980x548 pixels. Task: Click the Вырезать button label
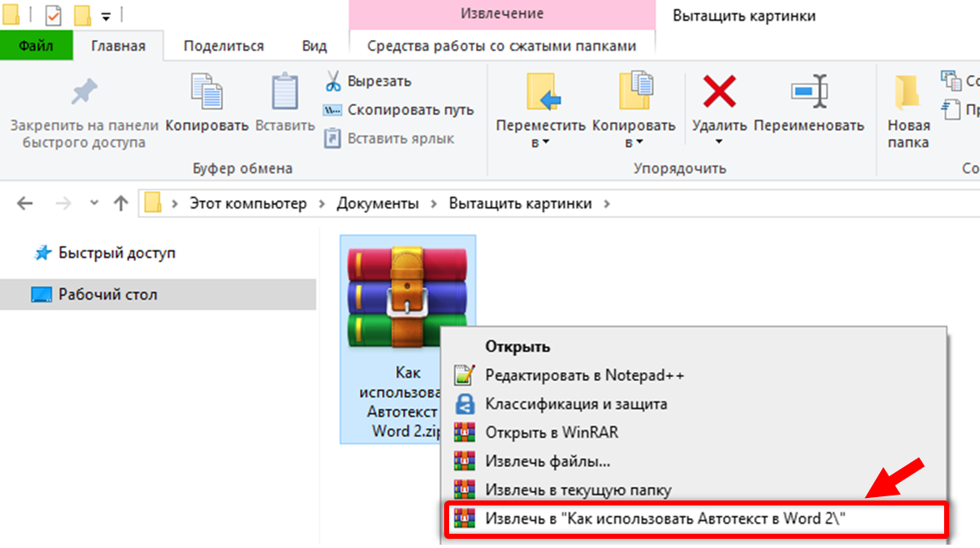pos(379,82)
